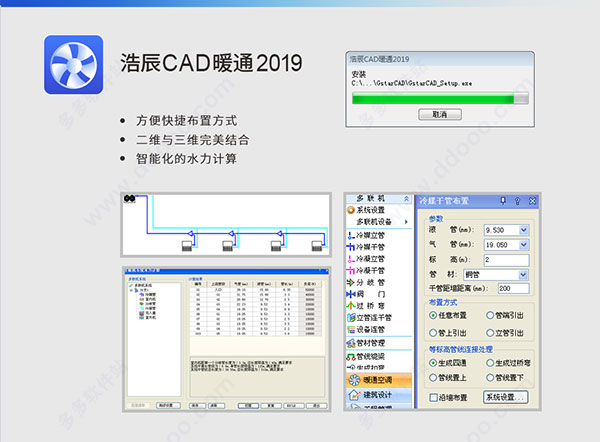Open the 气管 diameter dropdown

click(x=523, y=245)
